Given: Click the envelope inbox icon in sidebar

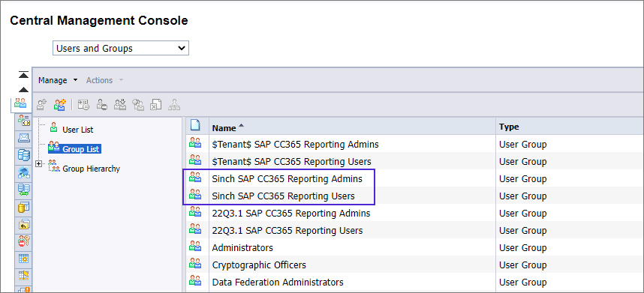Looking at the screenshot, I should tap(24, 138).
